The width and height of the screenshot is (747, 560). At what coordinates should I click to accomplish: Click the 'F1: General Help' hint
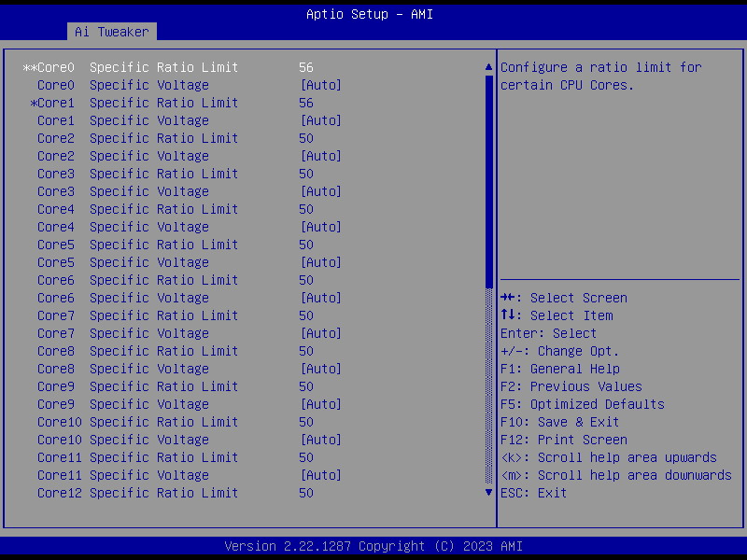click(559, 369)
